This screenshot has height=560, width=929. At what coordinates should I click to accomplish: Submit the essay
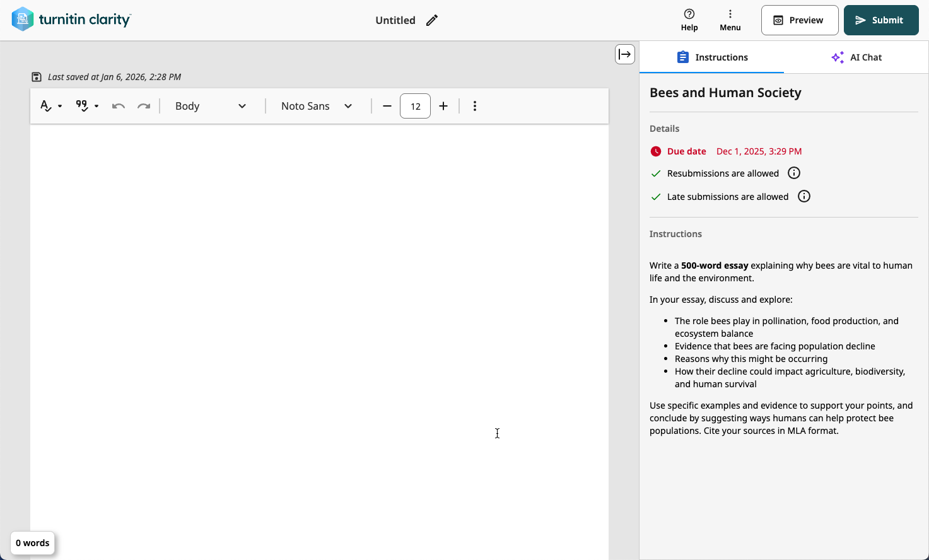pos(881,20)
